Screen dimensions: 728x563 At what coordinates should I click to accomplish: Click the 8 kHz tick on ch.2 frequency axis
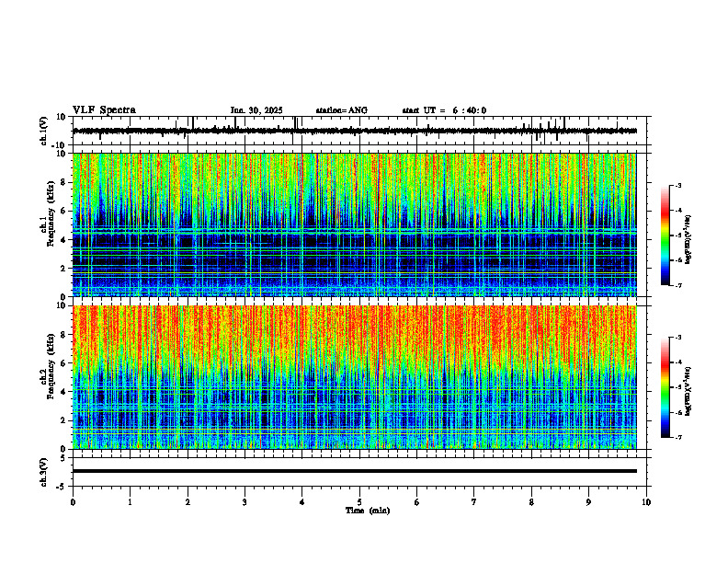(64, 335)
